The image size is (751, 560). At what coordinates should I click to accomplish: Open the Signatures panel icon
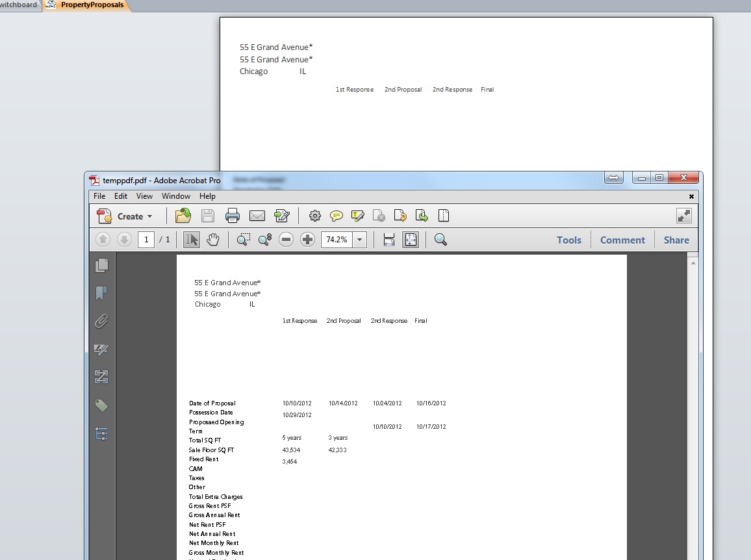[101, 350]
